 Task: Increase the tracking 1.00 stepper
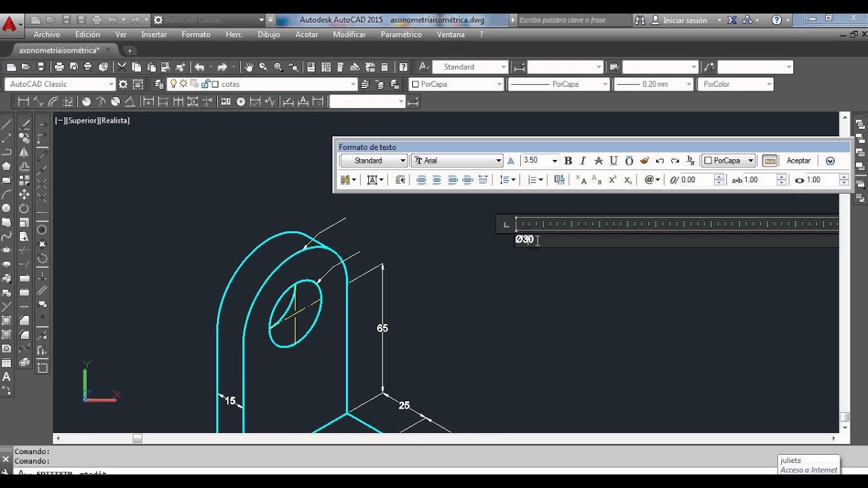coord(781,177)
